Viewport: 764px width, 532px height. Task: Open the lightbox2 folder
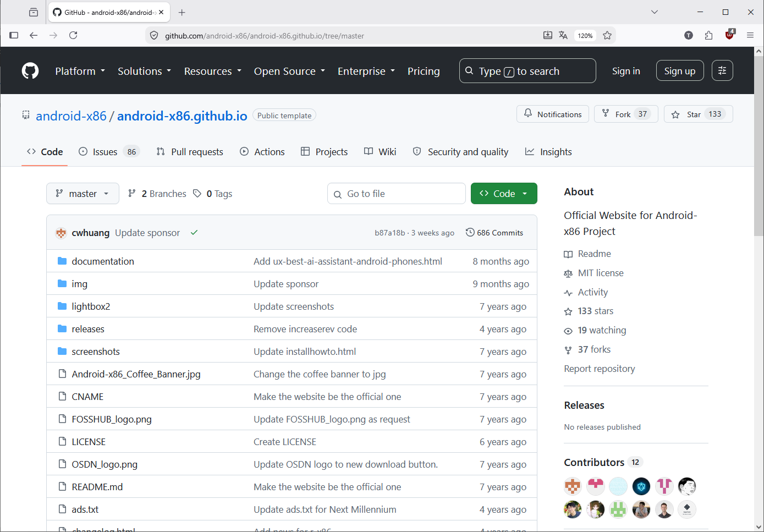click(91, 306)
